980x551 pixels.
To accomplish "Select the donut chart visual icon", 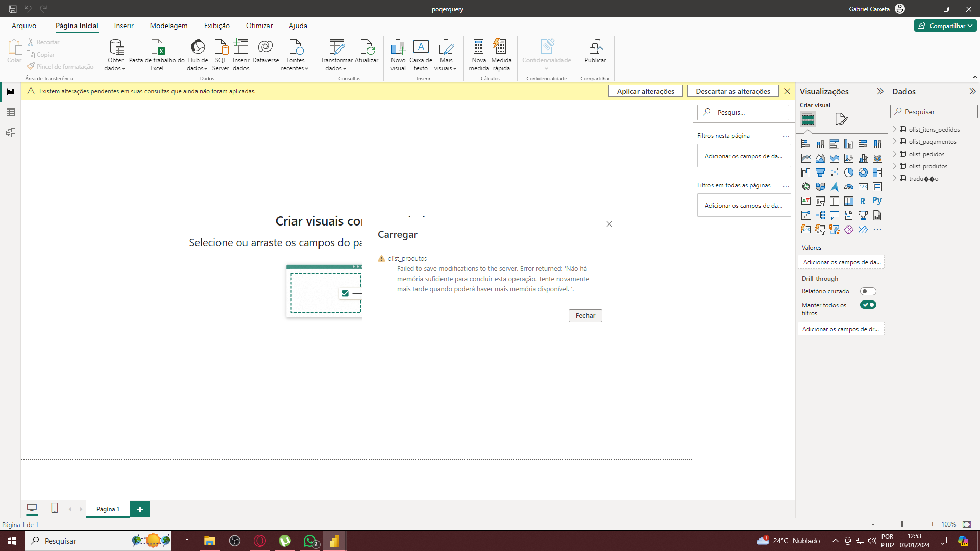I will pos(863,172).
